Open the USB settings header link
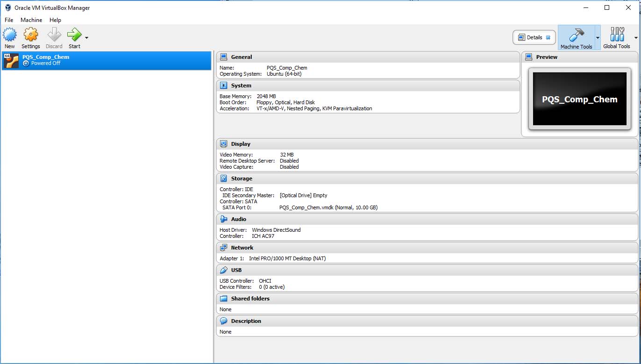The height and width of the screenshot is (364, 641). (236, 270)
